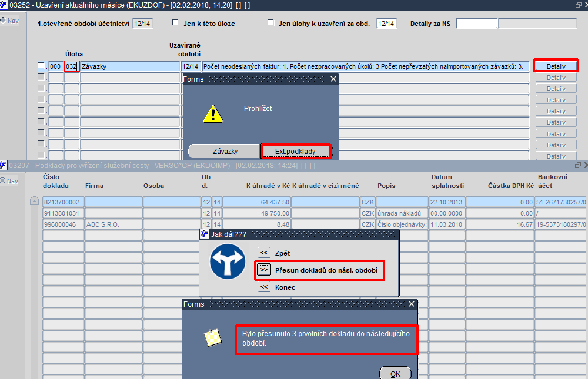This screenshot has width=588, height=379.
Task: Click the amount cell 49 750.00
Action: (x=256, y=213)
